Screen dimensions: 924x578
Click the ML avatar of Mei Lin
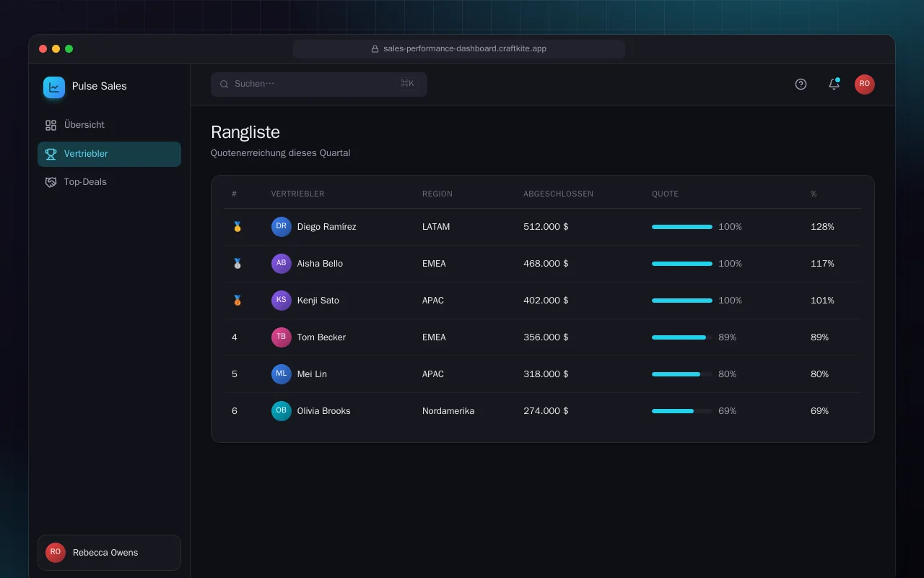(282, 374)
